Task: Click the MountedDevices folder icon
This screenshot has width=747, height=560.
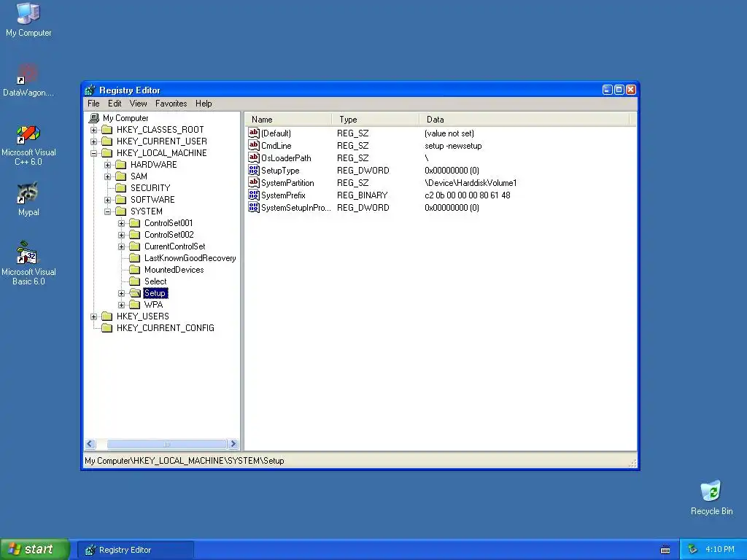Action: pyautogui.click(x=135, y=270)
